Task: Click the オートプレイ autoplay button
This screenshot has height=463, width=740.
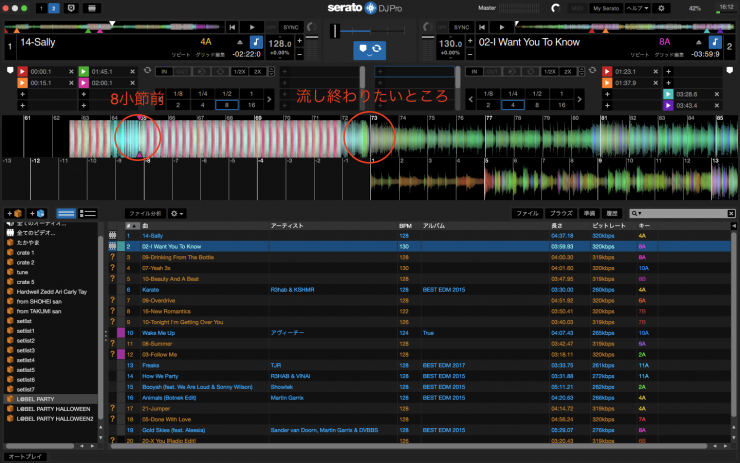Action: point(25,456)
